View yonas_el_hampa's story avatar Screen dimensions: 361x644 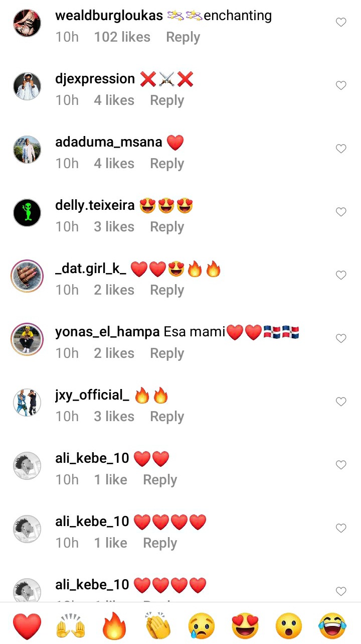[x=27, y=339]
